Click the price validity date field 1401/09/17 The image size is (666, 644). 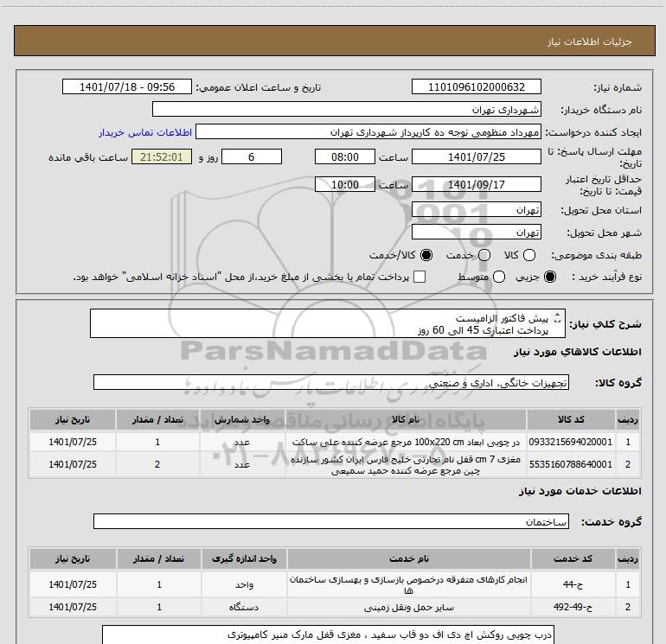coord(476,184)
